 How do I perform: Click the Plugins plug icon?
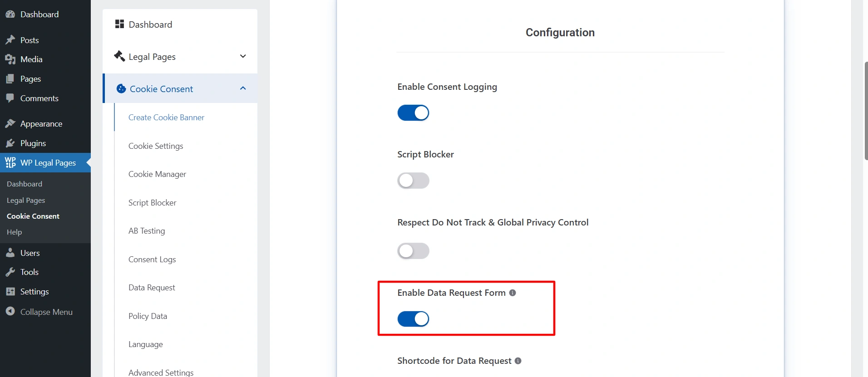[x=10, y=143]
